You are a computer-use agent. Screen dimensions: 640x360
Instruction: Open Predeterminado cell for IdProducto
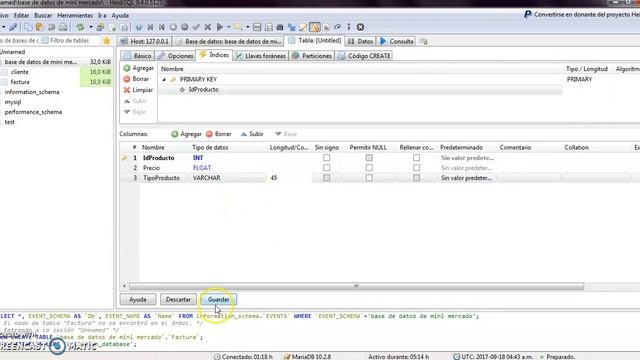[x=467, y=158]
